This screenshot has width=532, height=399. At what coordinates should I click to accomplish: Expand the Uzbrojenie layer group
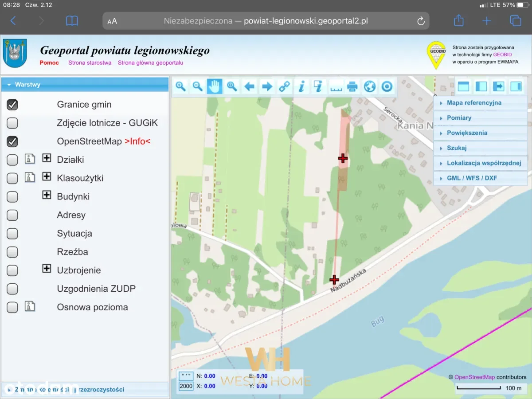pyautogui.click(x=47, y=268)
